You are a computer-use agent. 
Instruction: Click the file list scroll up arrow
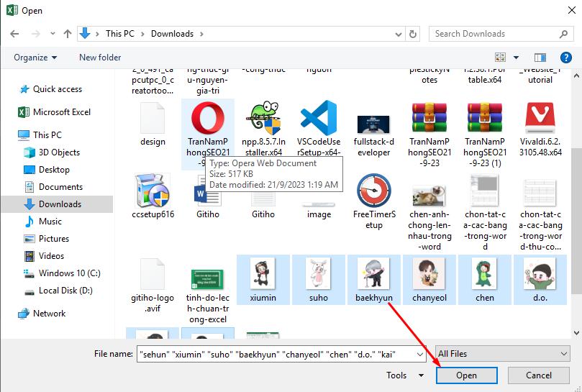coord(576,76)
